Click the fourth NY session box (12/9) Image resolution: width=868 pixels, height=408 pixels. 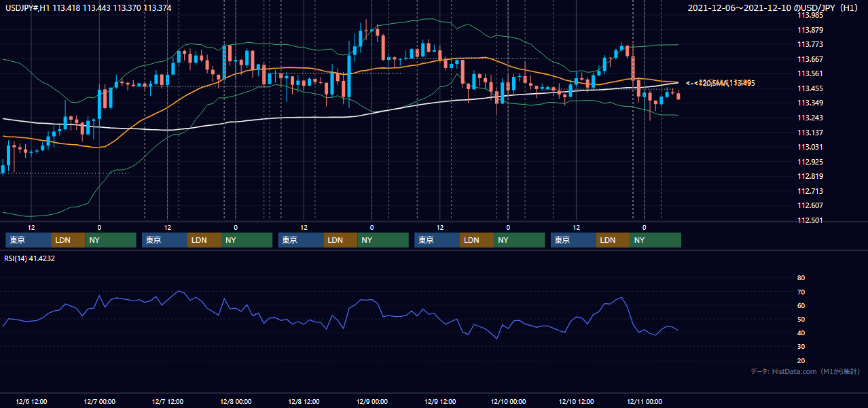coord(520,240)
